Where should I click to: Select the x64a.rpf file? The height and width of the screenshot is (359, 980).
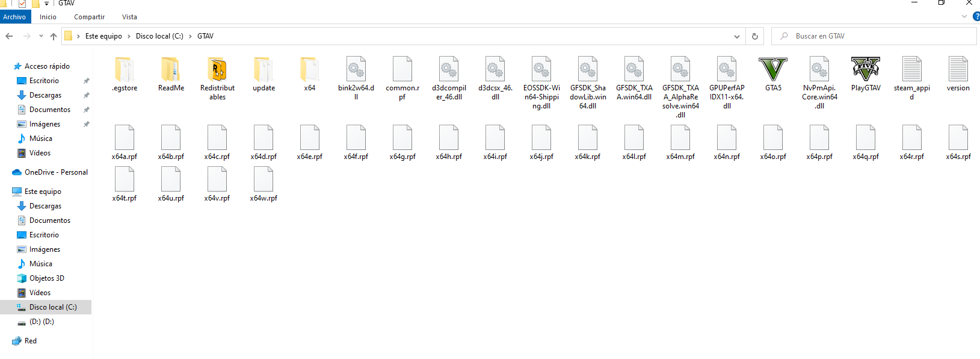click(x=125, y=143)
